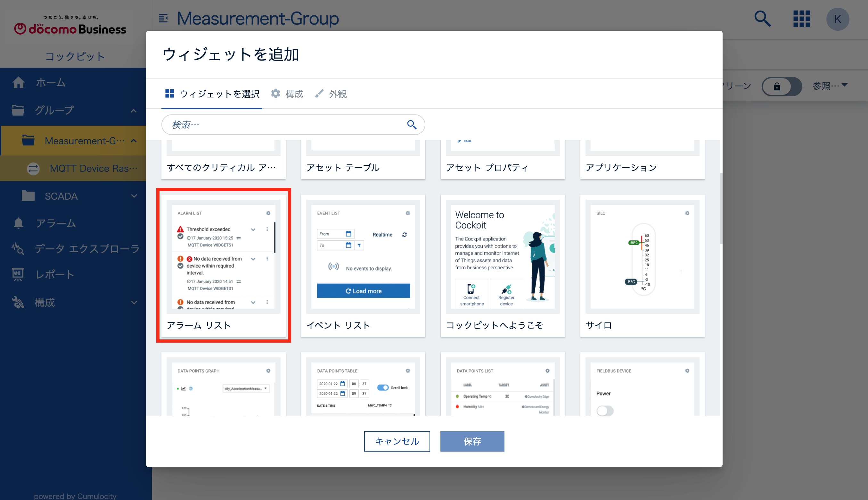Image resolution: width=868 pixels, height=500 pixels.
Task: Open the user avatar K menu
Action: point(838,19)
